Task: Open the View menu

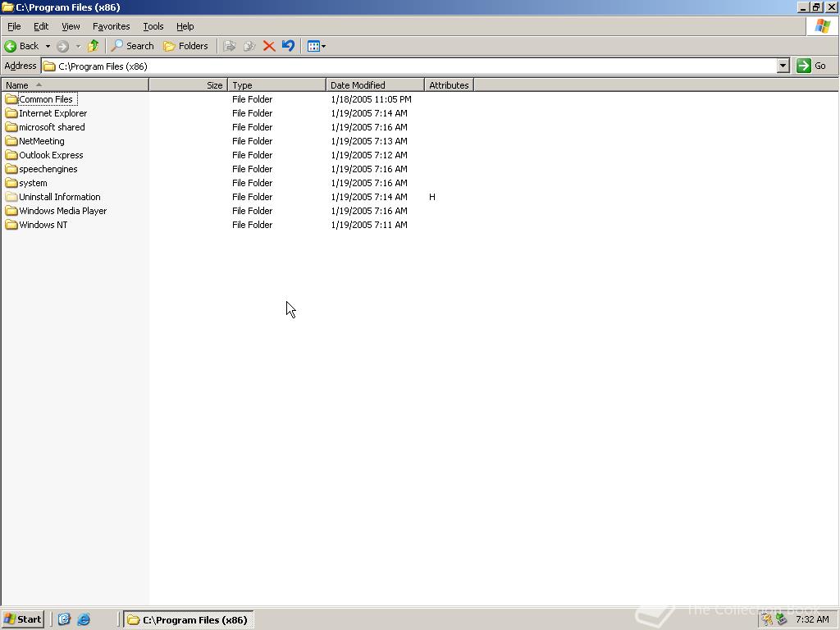Action: (71, 26)
